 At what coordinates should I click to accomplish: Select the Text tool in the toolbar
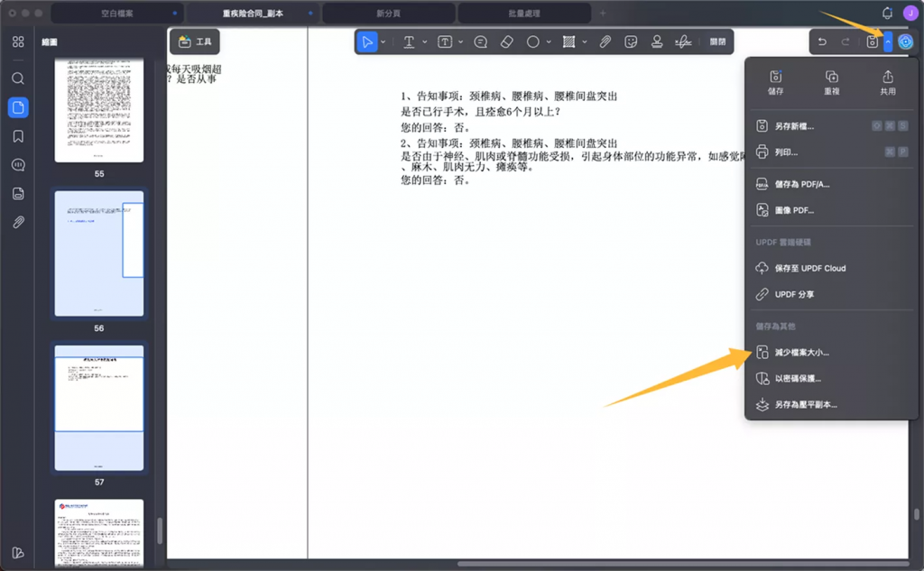pos(408,41)
